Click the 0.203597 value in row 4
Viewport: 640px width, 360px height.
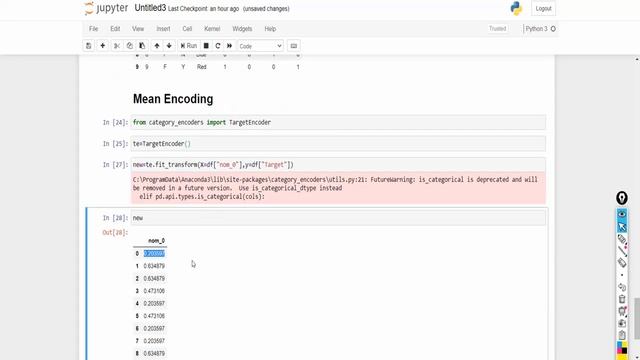point(154,304)
